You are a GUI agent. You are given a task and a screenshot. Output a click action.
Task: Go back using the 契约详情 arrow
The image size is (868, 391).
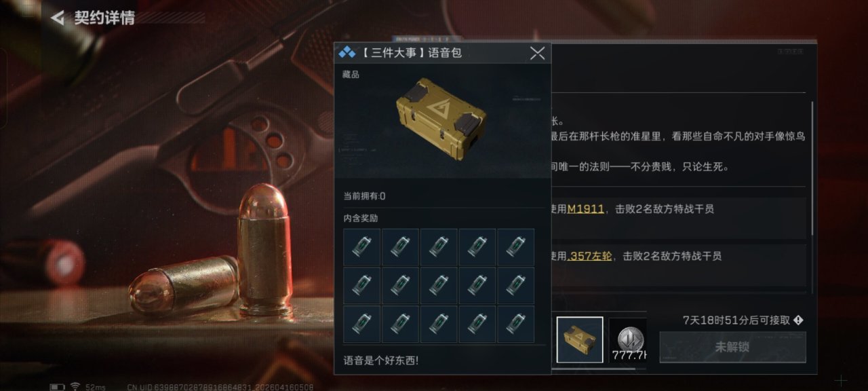58,18
